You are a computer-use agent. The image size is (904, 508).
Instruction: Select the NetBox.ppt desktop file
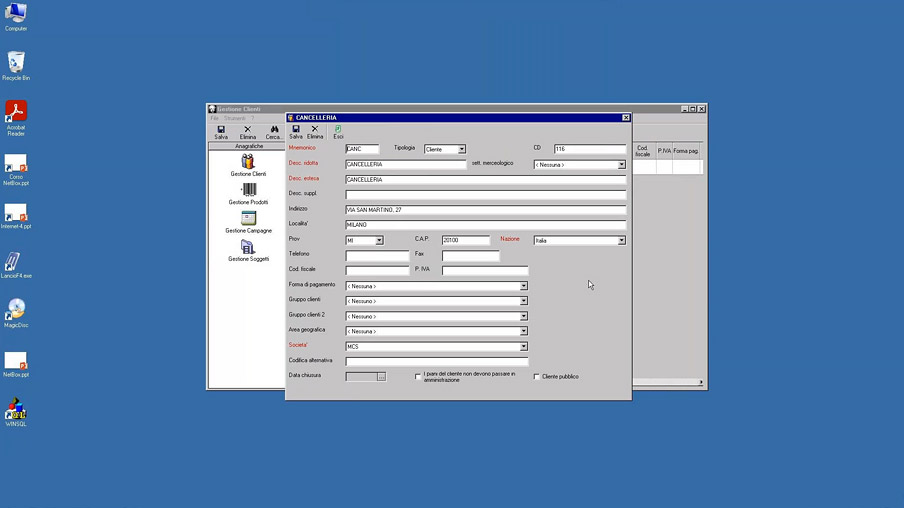tap(16, 364)
